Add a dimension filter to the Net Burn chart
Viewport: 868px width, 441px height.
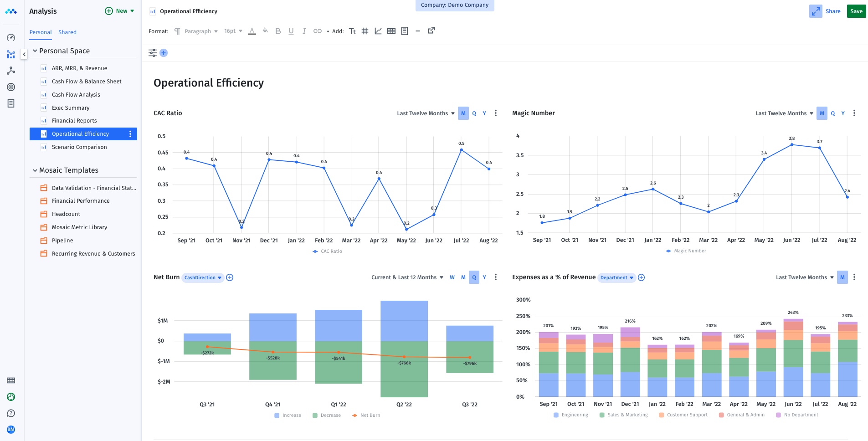coord(230,277)
